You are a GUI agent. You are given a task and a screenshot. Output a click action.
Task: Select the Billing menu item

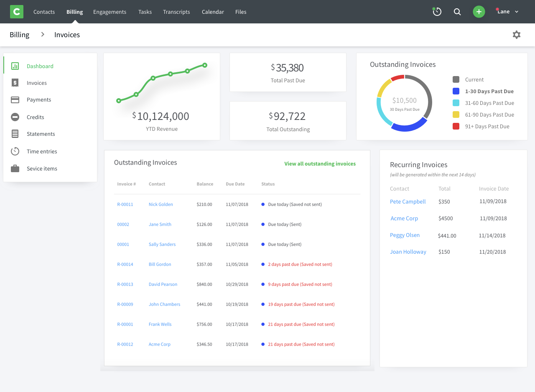pos(75,12)
